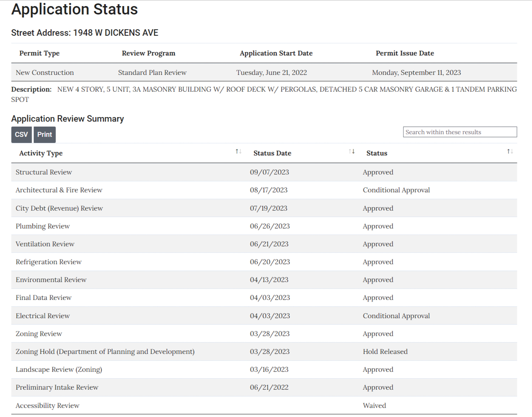Viewport: 532px width, 417px height.
Task: Click the Application Start Date header
Action: click(276, 53)
